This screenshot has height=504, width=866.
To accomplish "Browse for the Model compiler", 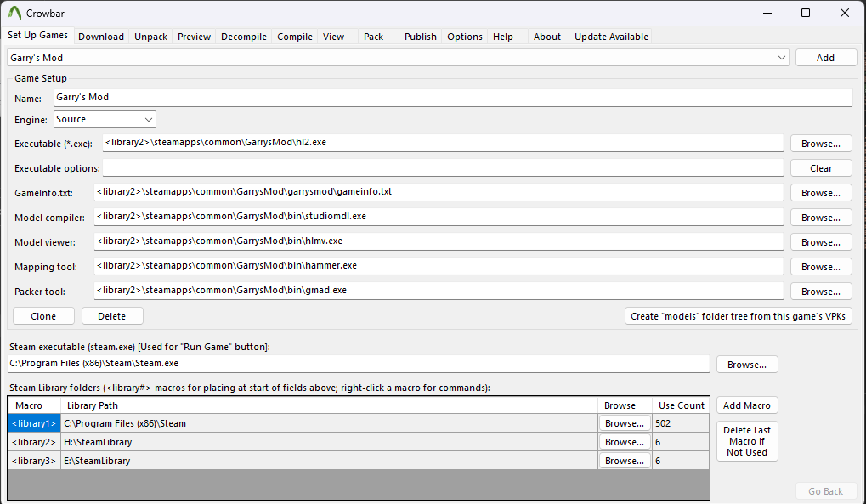I will [x=821, y=218].
